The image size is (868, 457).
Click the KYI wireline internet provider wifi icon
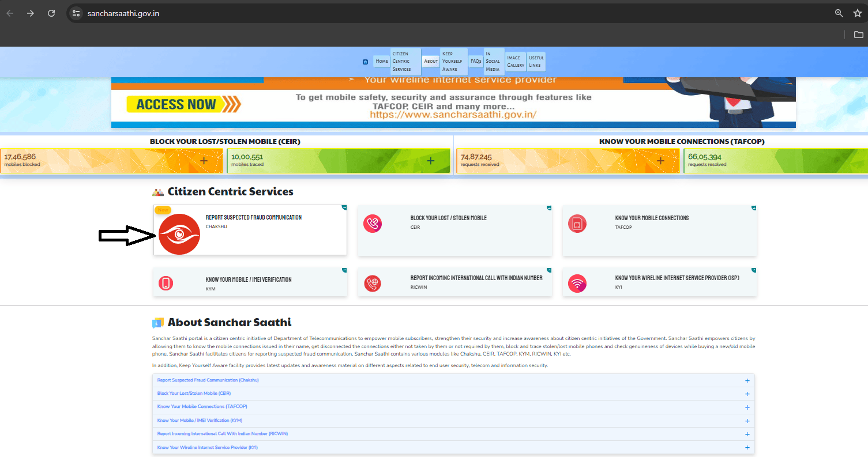pos(577,282)
